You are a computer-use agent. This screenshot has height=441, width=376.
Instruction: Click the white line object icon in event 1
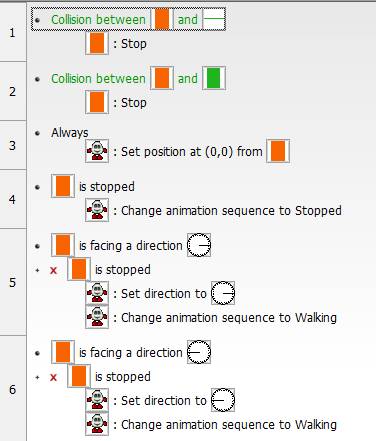point(214,19)
